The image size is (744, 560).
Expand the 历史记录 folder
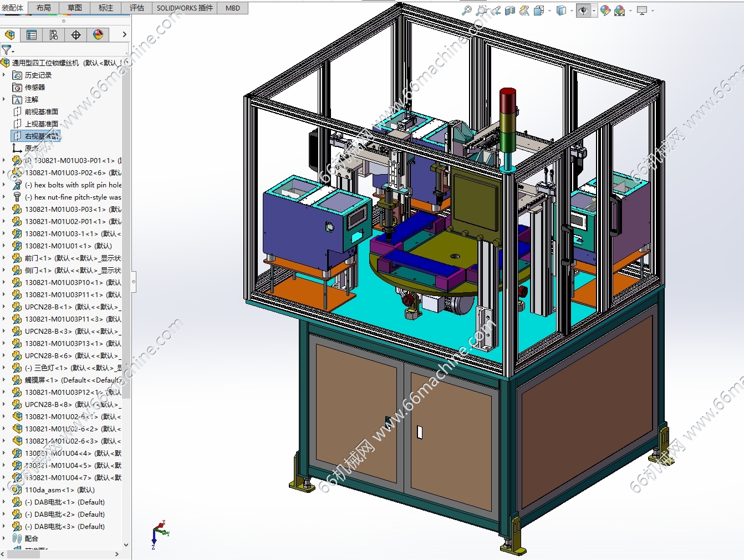click(x=4, y=75)
